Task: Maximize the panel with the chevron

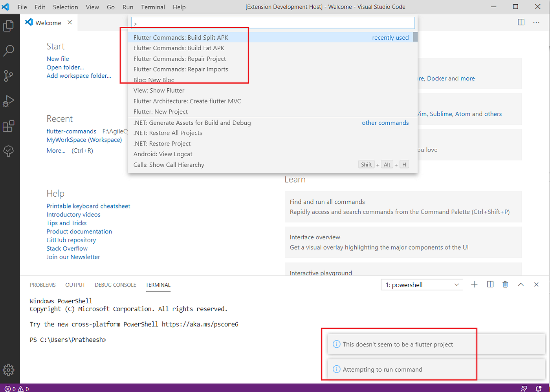Action: (x=521, y=284)
